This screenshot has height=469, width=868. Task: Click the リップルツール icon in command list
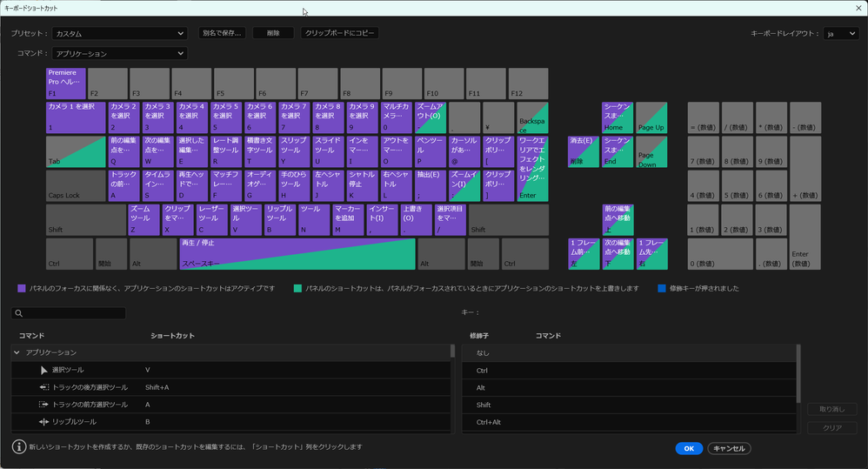43,421
